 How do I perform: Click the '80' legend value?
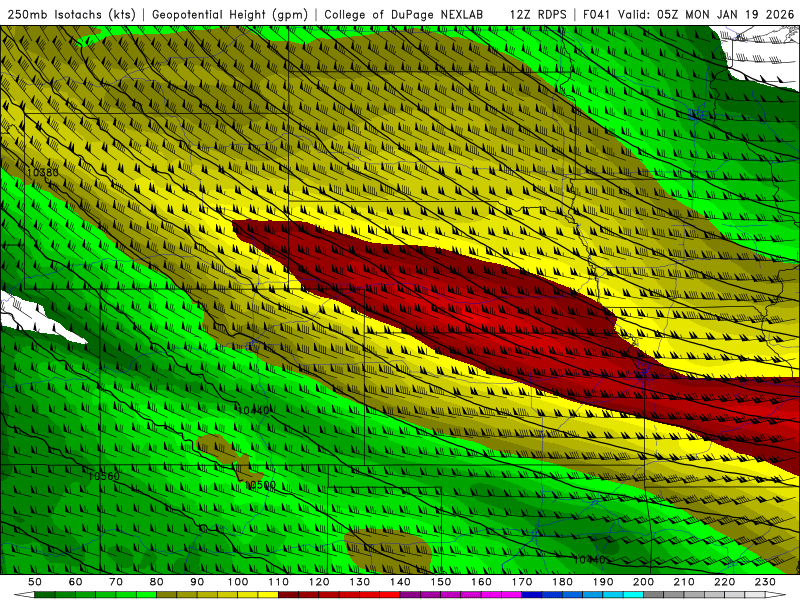coord(156,582)
